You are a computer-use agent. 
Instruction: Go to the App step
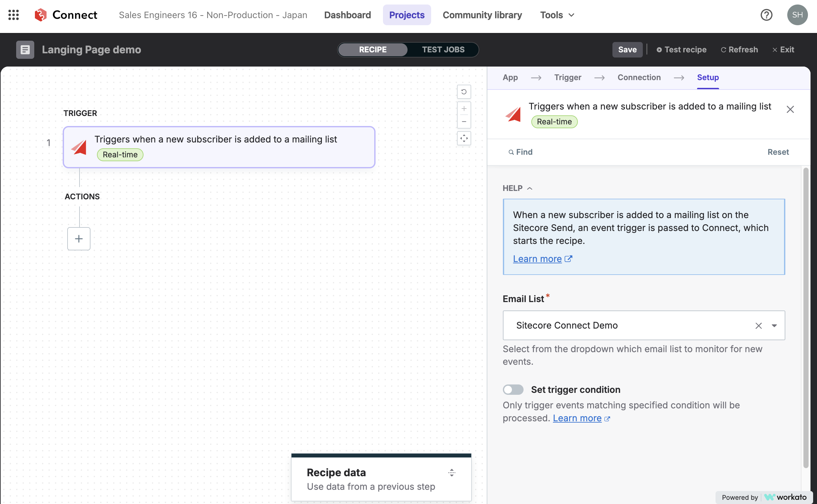[x=510, y=77]
